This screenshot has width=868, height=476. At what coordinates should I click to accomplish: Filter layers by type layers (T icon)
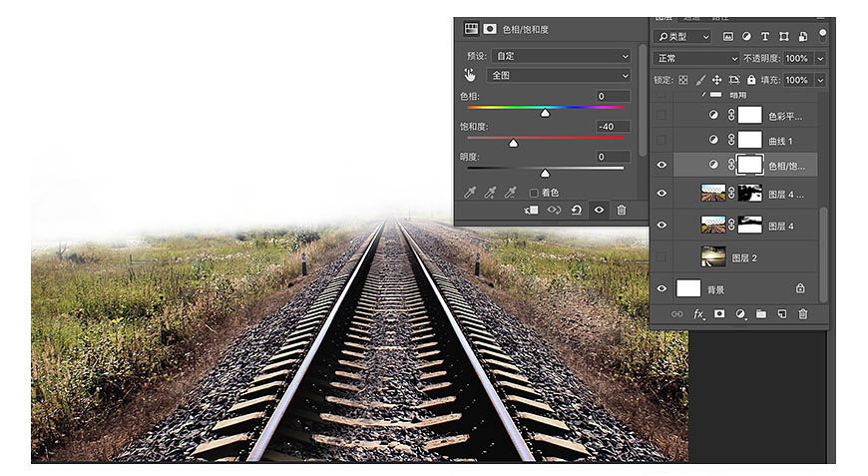765,36
